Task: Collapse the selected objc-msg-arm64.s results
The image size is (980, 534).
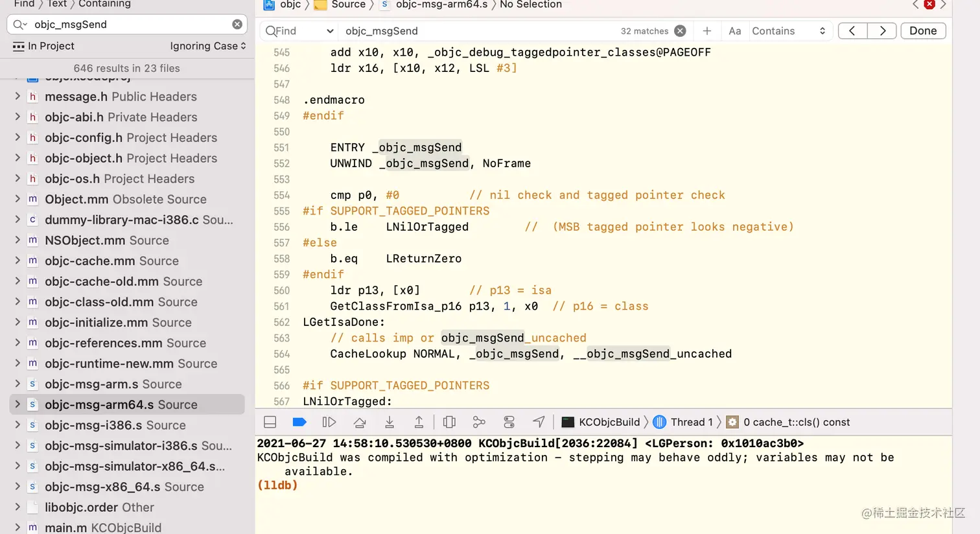Action: pyautogui.click(x=17, y=404)
